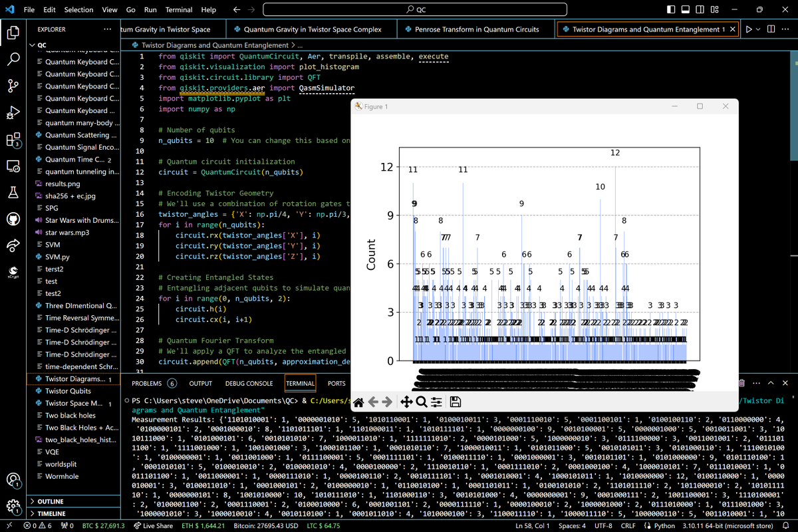The width and height of the screenshot is (798, 532).
Task: Open the Source Control view
Action: point(13,86)
